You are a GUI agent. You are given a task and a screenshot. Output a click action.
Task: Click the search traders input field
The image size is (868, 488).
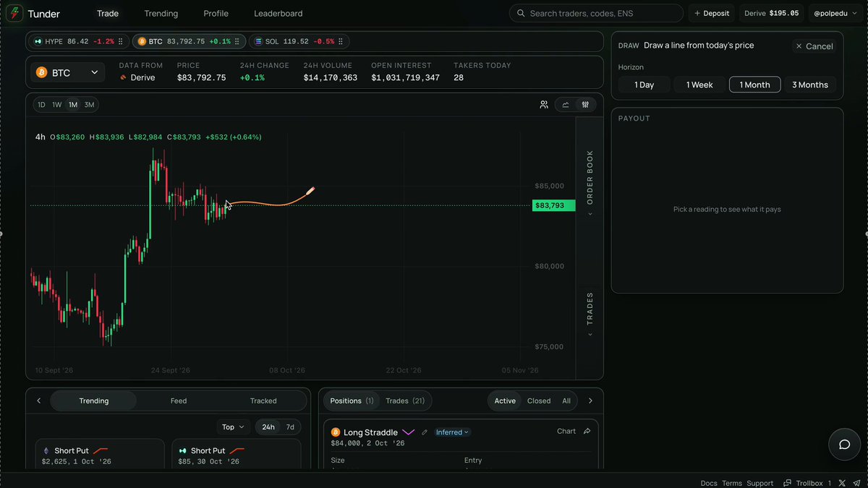click(596, 13)
